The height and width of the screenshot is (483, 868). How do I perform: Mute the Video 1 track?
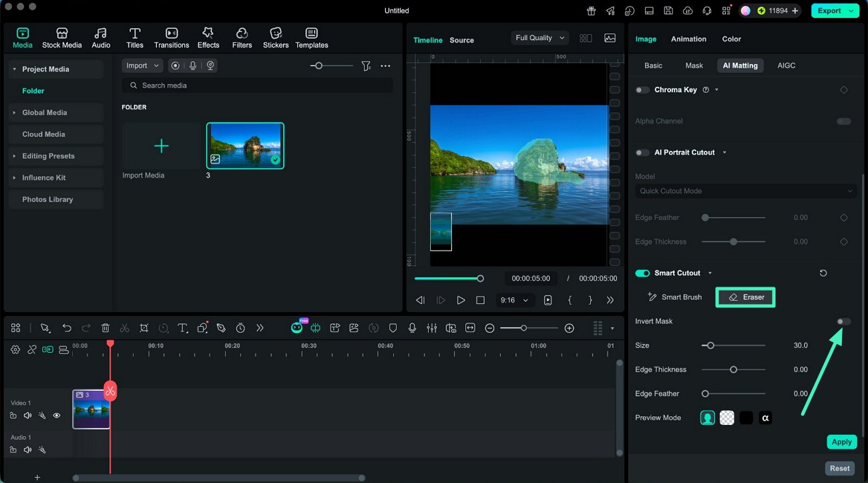pyautogui.click(x=27, y=416)
